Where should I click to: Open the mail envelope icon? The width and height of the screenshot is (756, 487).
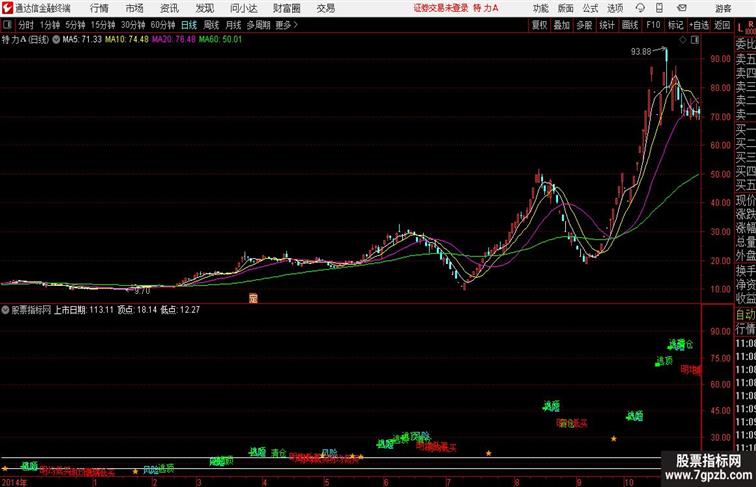point(682,8)
